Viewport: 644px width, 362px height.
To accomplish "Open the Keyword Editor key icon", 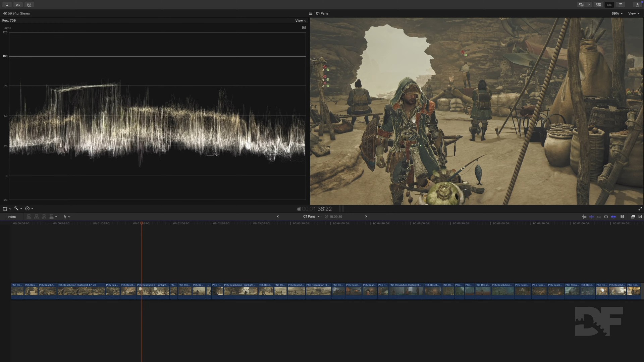I will [x=18, y=5].
